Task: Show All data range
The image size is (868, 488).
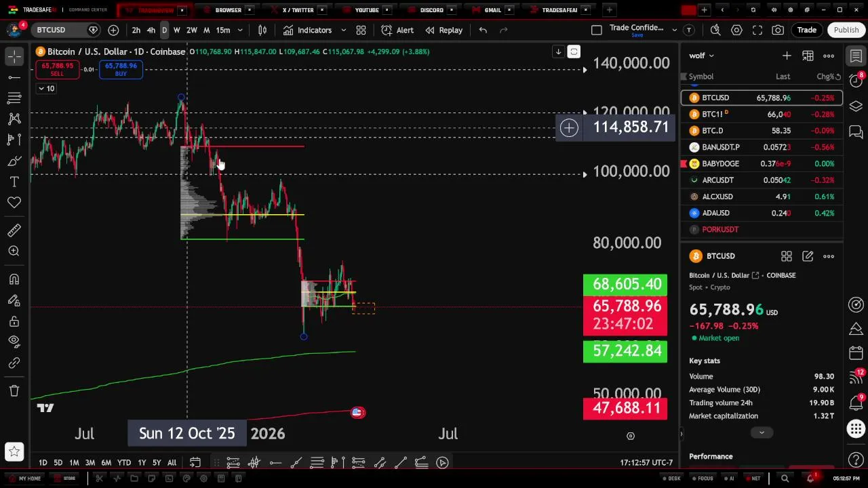Action: [x=172, y=462]
